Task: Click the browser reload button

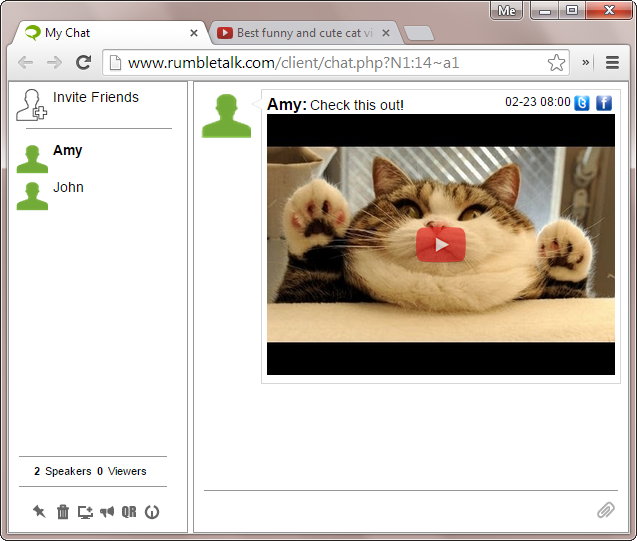Action: pyautogui.click(x=84, y=63)
